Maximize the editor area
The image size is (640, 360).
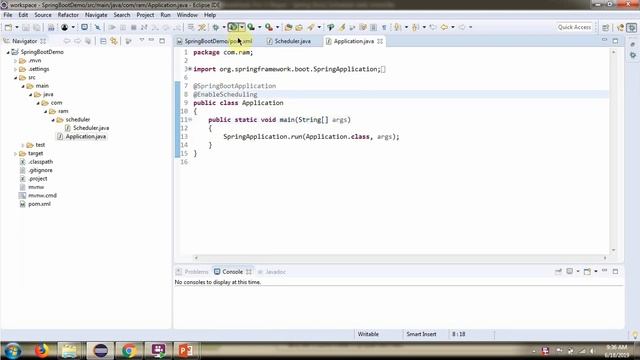[615, 41]
